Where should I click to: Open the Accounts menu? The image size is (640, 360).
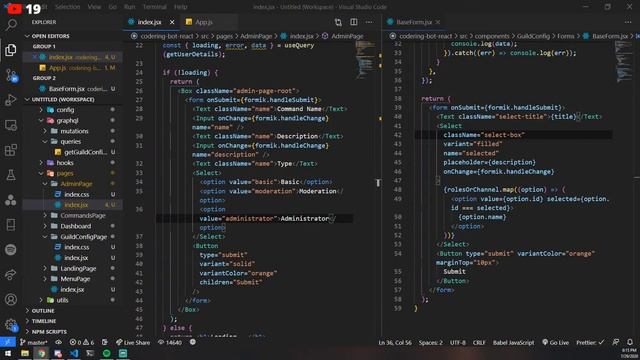coord(11,300)
